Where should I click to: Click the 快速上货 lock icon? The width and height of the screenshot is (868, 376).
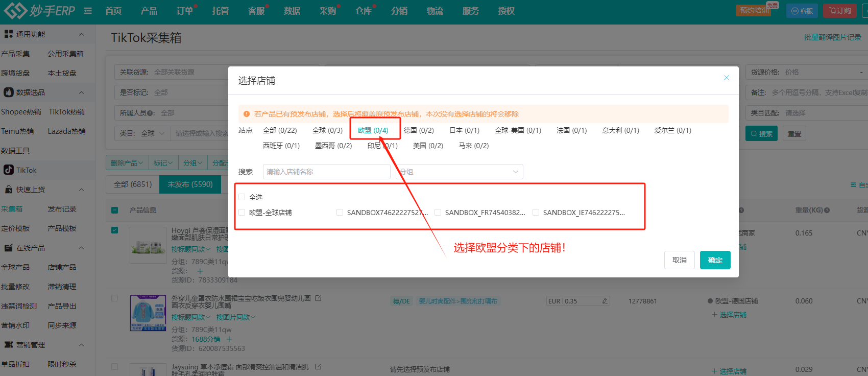click(8, 190)
